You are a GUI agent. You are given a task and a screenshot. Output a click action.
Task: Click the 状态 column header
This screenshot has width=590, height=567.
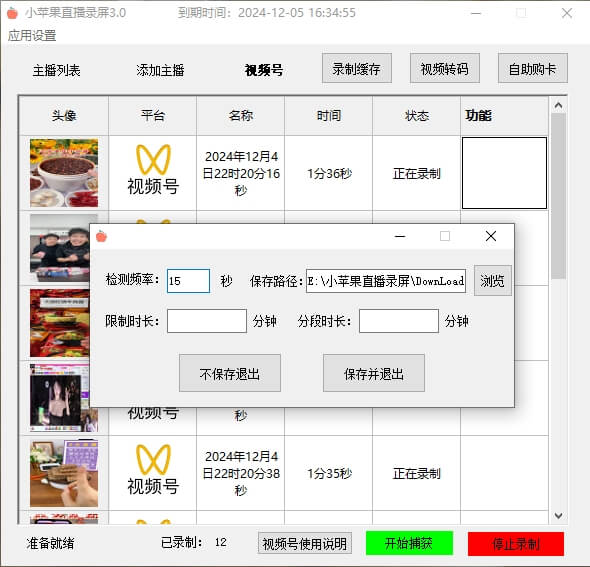(x=417, y=116)
